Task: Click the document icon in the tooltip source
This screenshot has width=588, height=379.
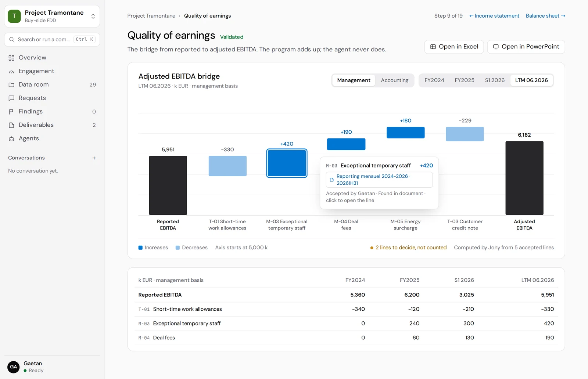Action: click(x=331, y=180)
